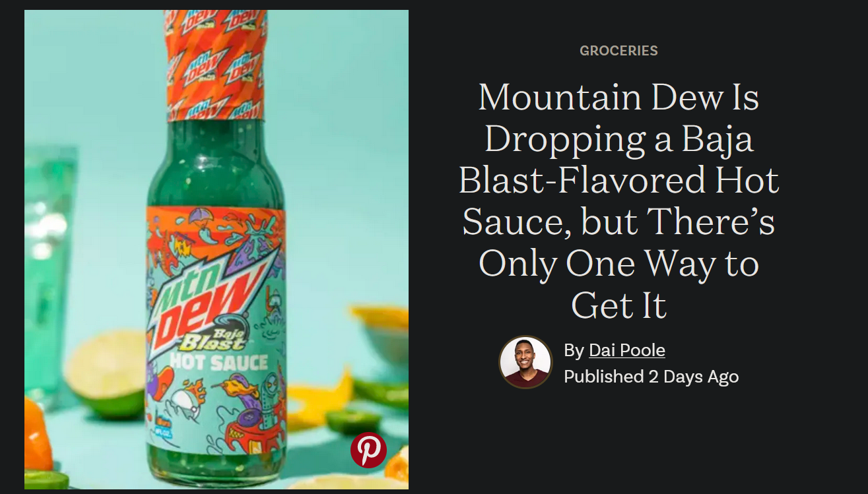Click the "Get It" line of the headline

tap(618, 305)
